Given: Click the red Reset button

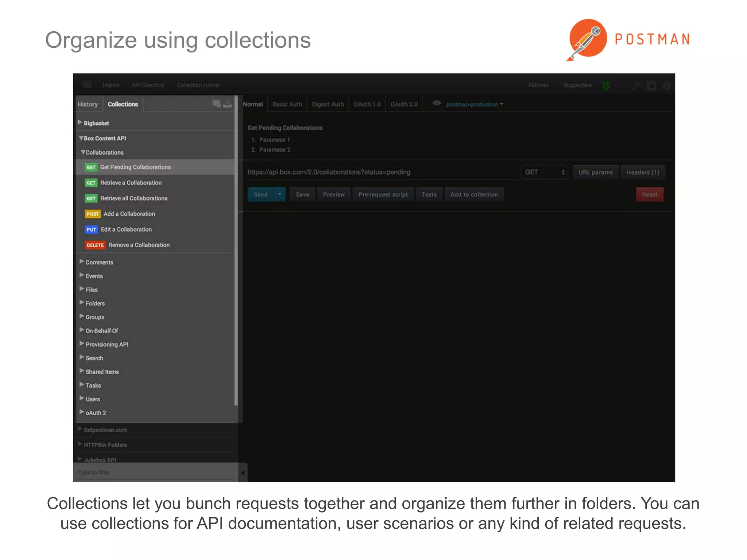Looking at the screenshot, I should point(650,194).
